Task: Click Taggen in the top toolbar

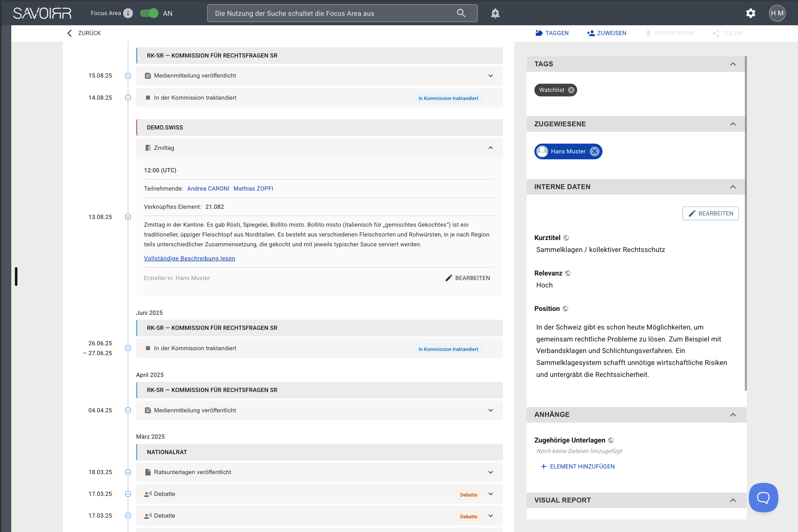Action: [552, 33]
